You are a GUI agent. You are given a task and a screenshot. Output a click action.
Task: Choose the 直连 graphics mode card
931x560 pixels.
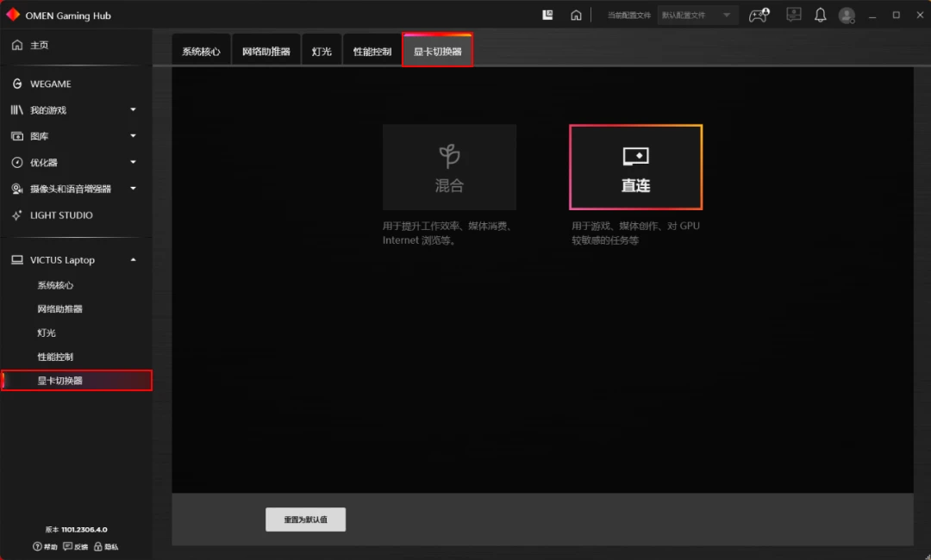pos(636,167)
